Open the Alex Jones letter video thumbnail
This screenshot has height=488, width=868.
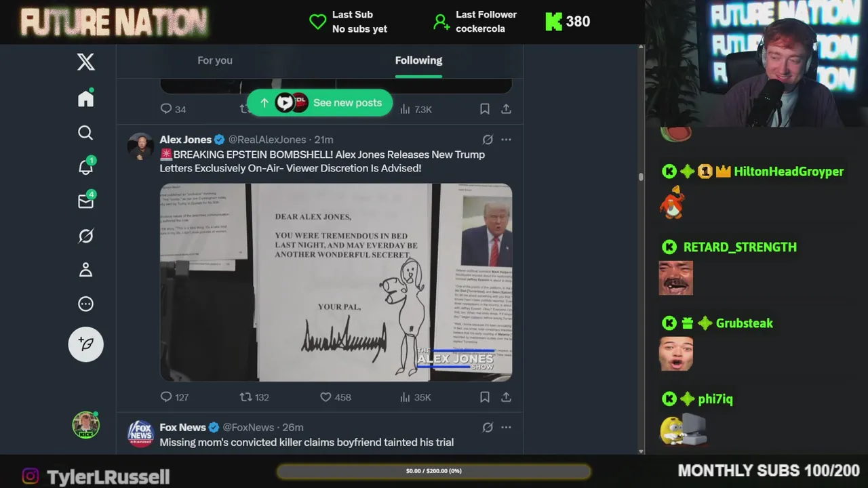click(x=336, y=282)
